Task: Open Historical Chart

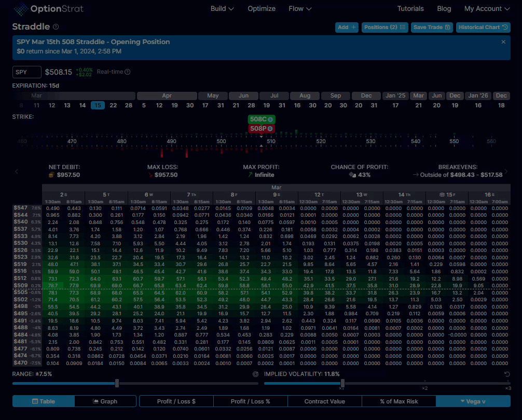Action: coord(483,27)
